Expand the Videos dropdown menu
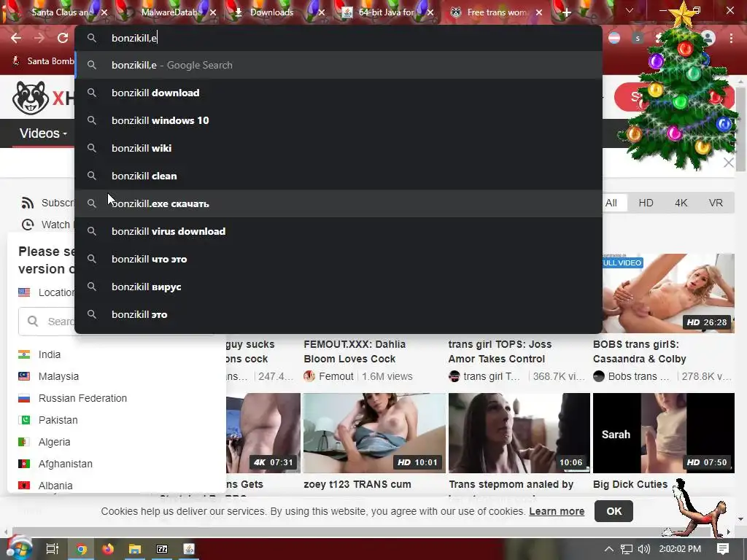Screen dimensions: 747x560 (x=43, y=133)
